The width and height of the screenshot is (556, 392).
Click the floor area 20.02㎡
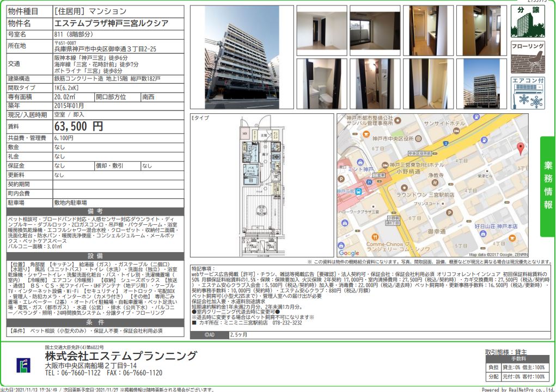(65, 97)
